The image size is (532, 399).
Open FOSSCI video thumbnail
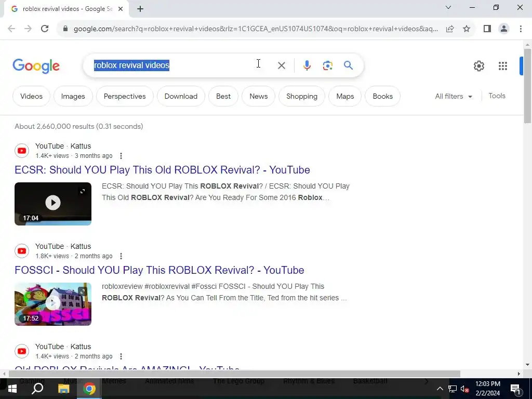click(x=53, y=304)
